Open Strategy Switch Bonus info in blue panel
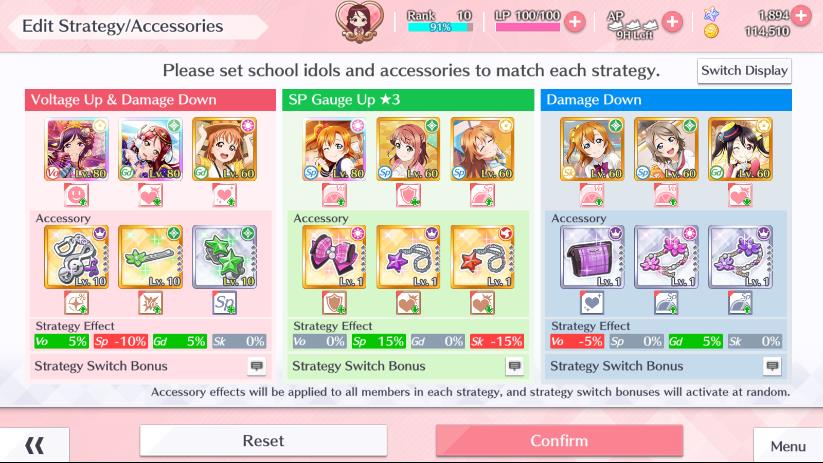The image size is (823, 463). point(772,366)
